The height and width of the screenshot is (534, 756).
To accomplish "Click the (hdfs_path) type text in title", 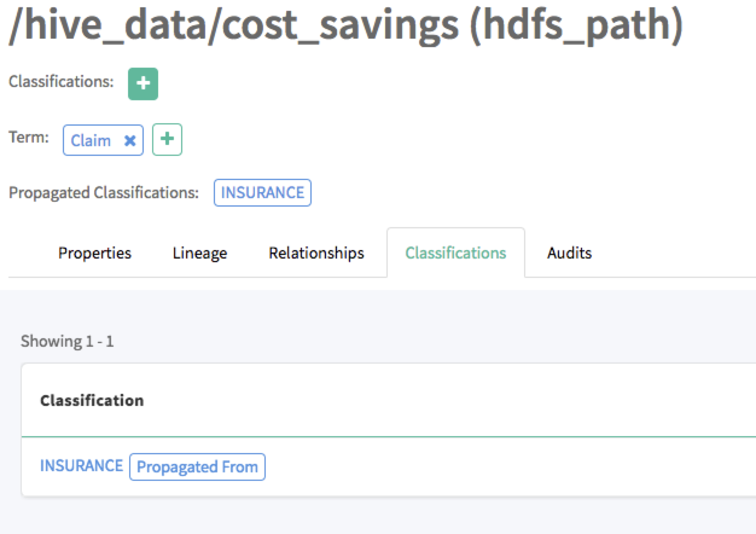I will 575,27.
